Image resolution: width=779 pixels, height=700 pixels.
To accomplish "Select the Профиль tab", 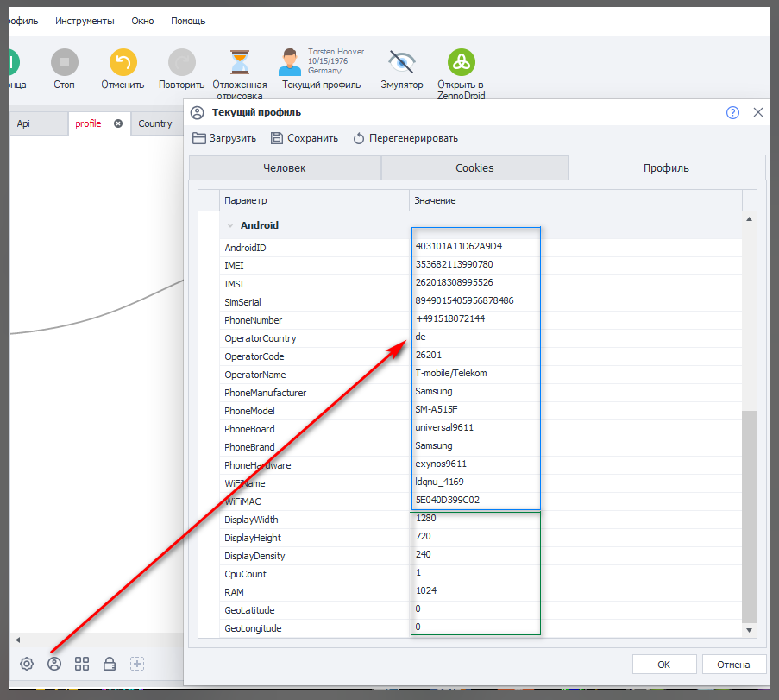I will (666, 168).
